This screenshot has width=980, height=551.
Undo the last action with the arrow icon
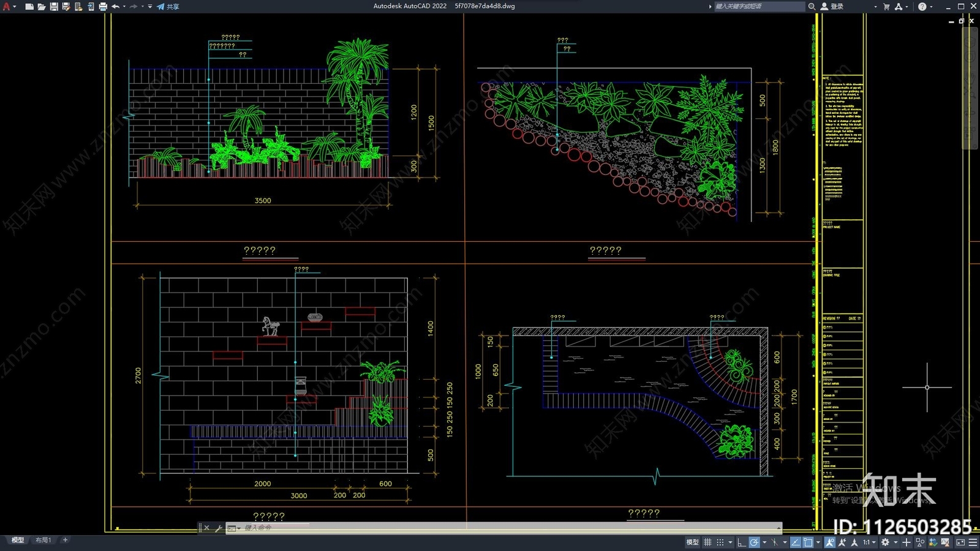(115, 7)
